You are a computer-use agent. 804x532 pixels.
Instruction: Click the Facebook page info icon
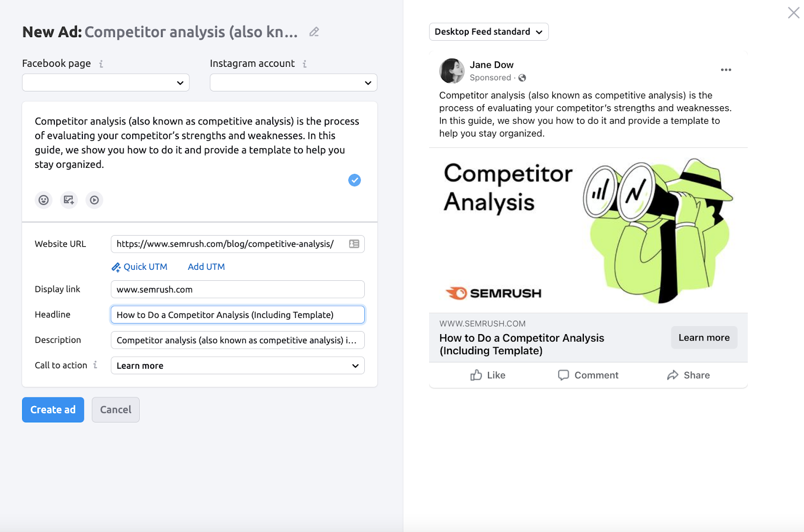tap(101, 64)
